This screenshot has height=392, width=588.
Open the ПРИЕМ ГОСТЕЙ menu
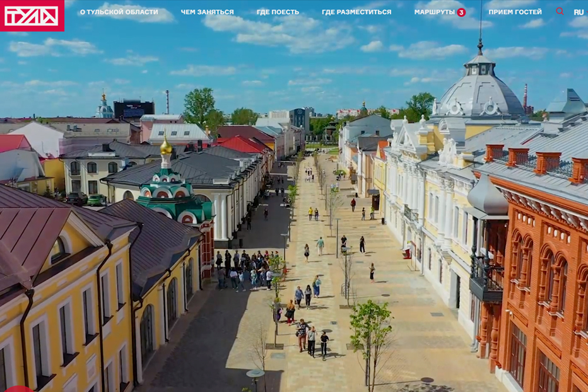515,12
